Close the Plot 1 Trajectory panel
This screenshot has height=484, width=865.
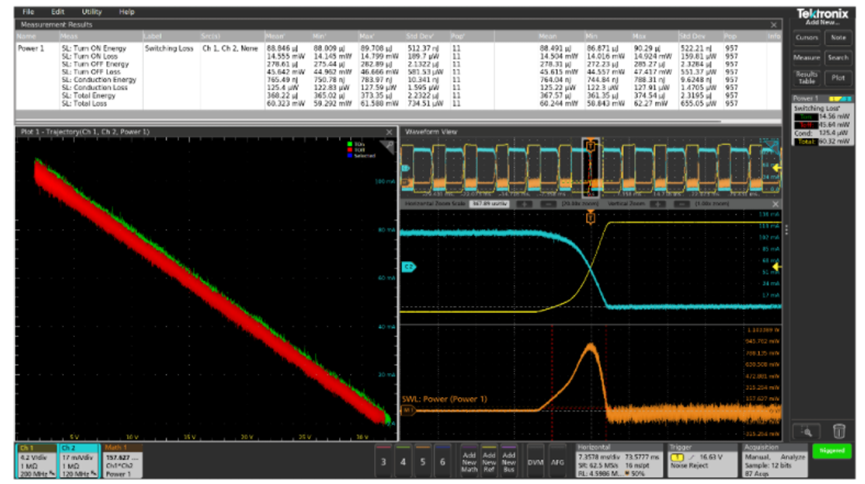coord(388,132)
